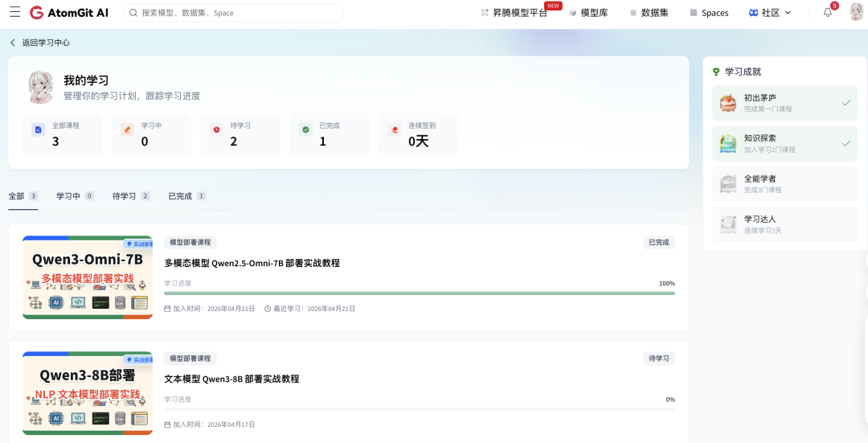Click the 全能学者 achievement title text
Image resolution: width=868 pixels, height=443 pixels.
click(x=760, y=178)
